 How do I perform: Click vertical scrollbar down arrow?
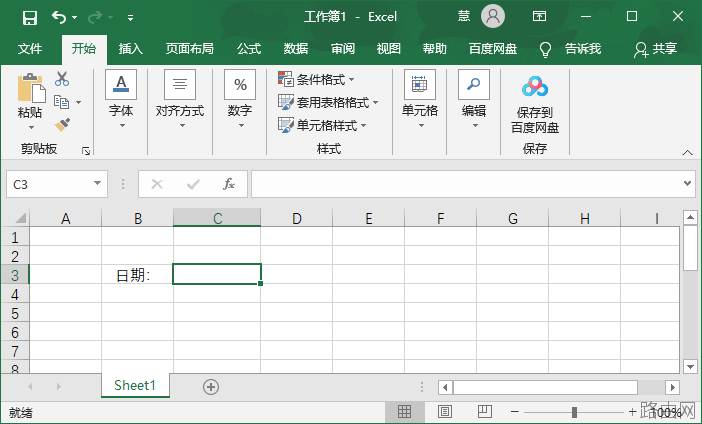pyautogui.click(x=690, y=367)
